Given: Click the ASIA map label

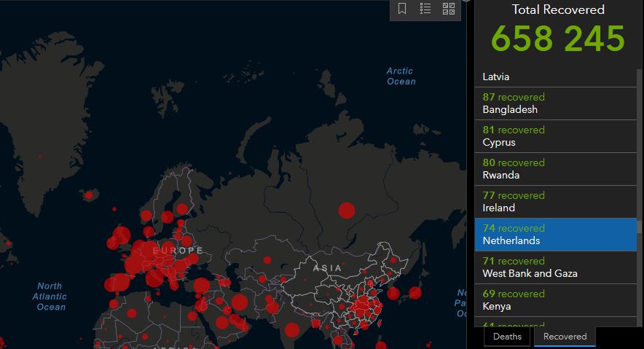Looking at the screenshot, I should 327,268.
